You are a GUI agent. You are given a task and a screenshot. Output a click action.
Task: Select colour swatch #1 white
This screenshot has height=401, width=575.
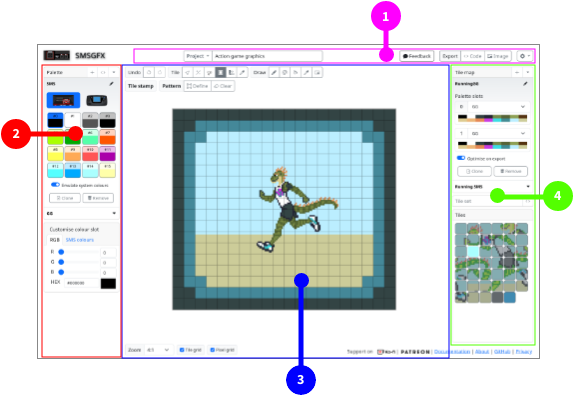(x=73, y=120)
